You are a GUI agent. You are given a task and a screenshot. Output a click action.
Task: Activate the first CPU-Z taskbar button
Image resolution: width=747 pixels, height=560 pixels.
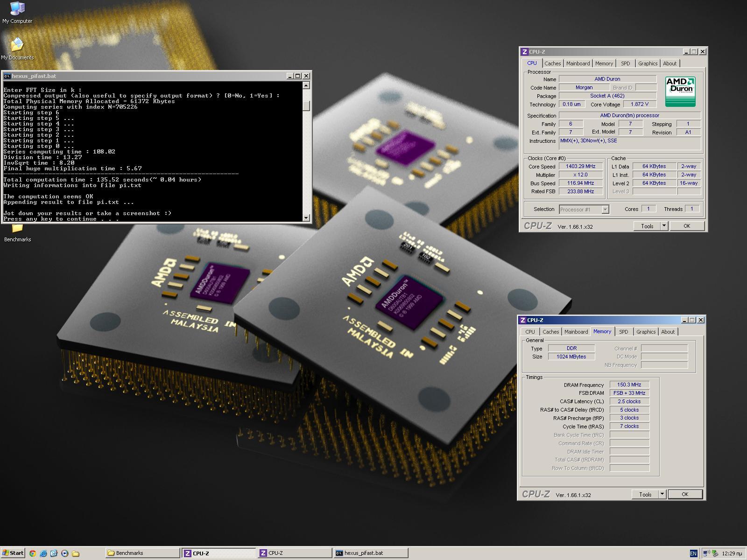coord(219,553)
